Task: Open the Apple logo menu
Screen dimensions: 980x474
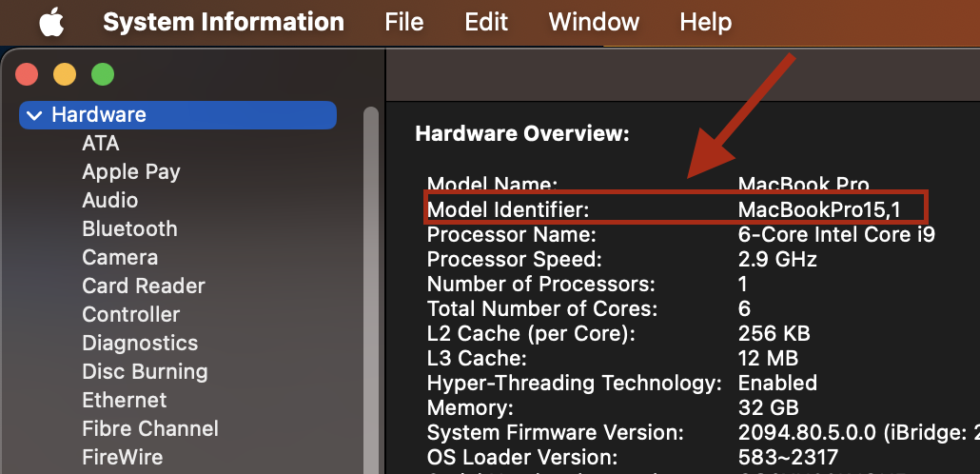Action: coord(50,23)
